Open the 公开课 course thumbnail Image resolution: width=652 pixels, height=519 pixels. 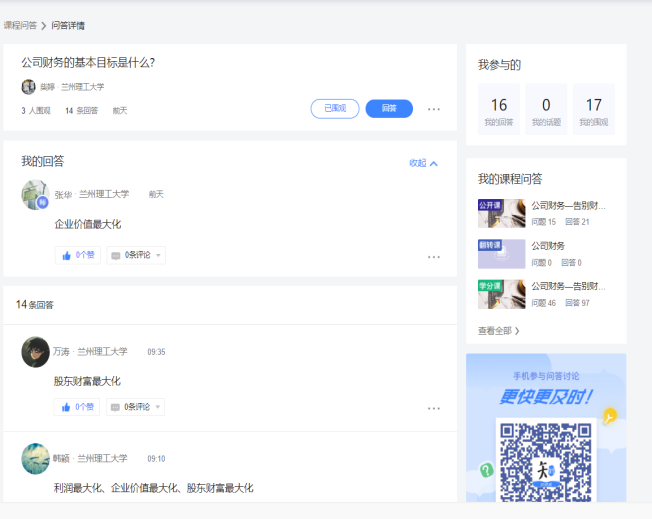(x=501, y=213)
